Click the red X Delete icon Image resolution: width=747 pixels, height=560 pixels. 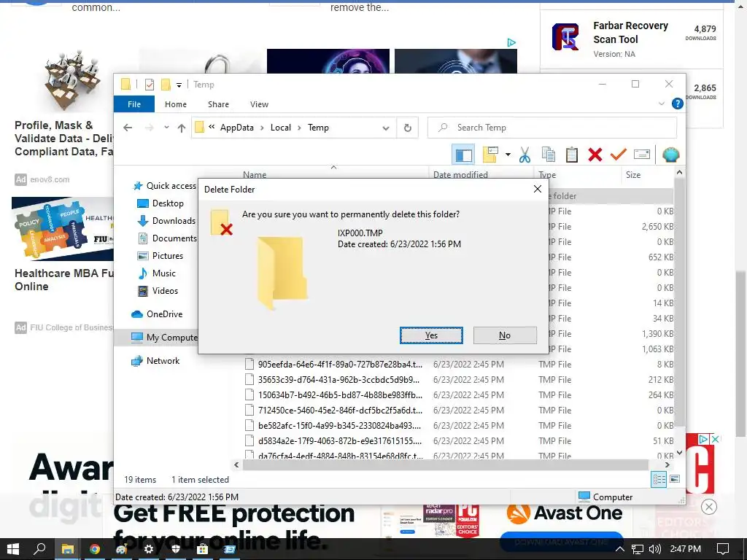coord(595,155)
